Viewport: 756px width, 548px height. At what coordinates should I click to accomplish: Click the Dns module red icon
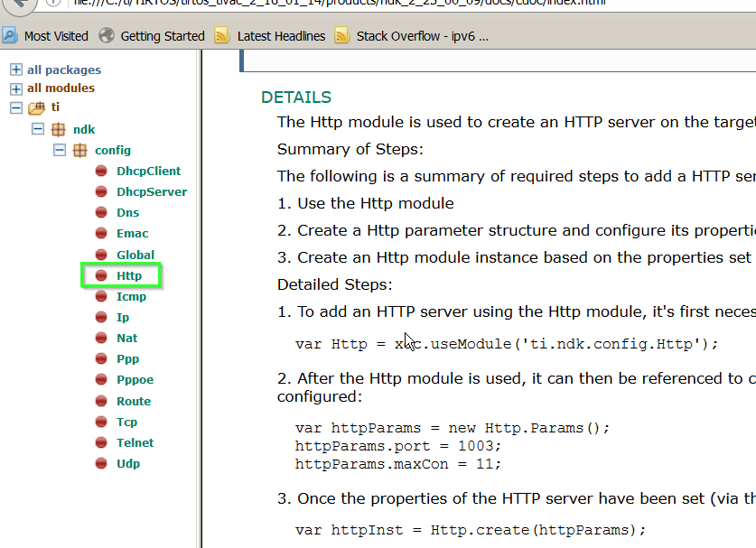coord(101,212)
